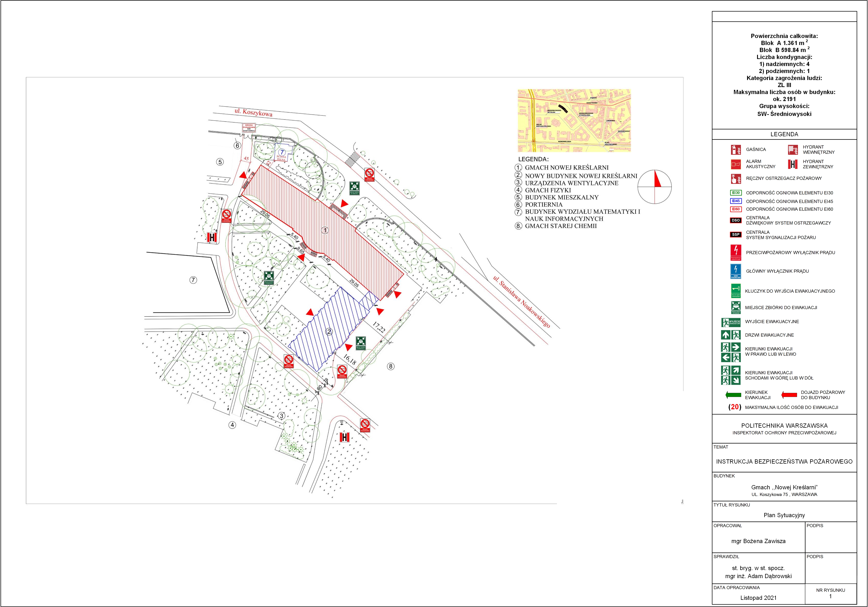The image size is (868, 607).
Task: Click the green KIERUNEK EWAKUACJI arrow
Action: 733,395
